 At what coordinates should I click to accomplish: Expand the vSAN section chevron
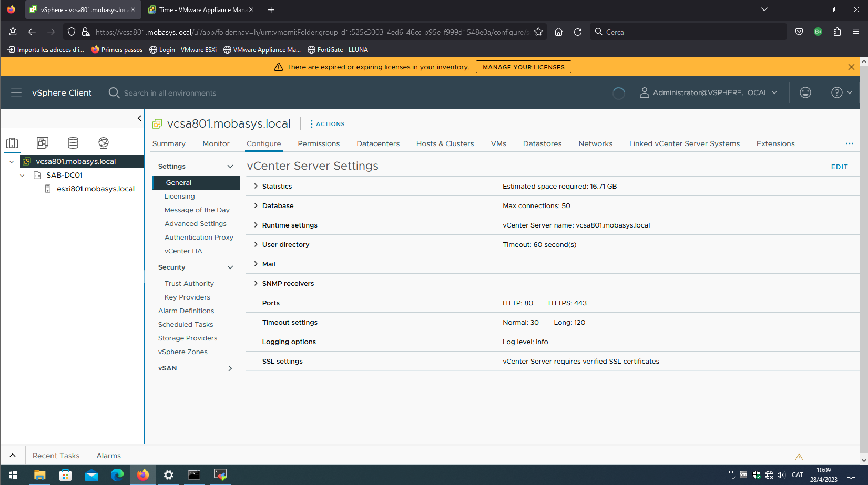pyautogui.click(x=230, y=368)
